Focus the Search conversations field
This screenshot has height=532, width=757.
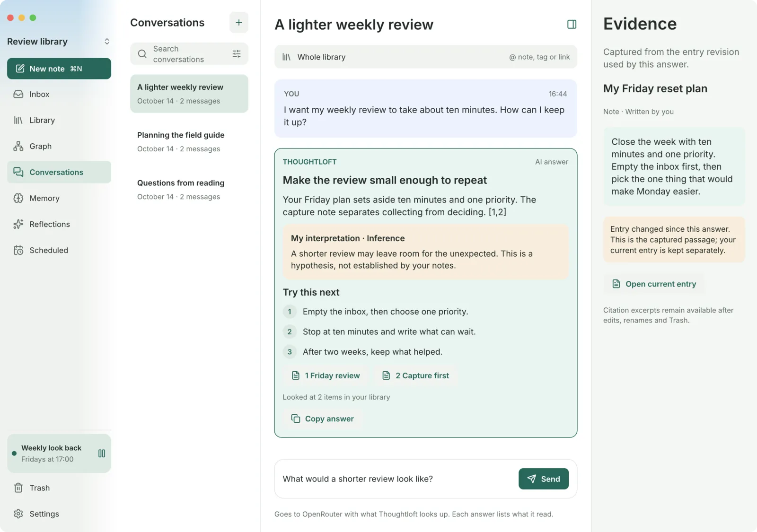[x=189, y=54]
